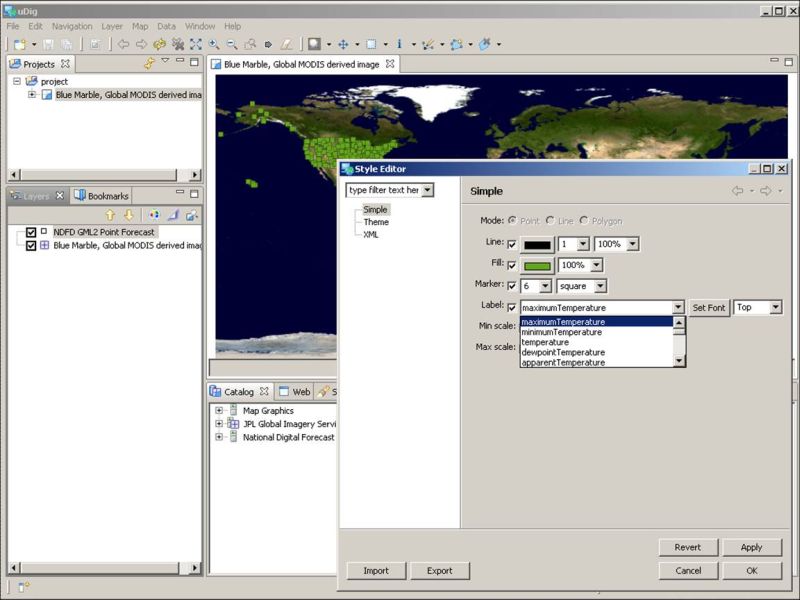Image resolution: width=800 pixels, height=600 pixels.
Task: Maximize the Projects panel view
Action: point(194,62)
